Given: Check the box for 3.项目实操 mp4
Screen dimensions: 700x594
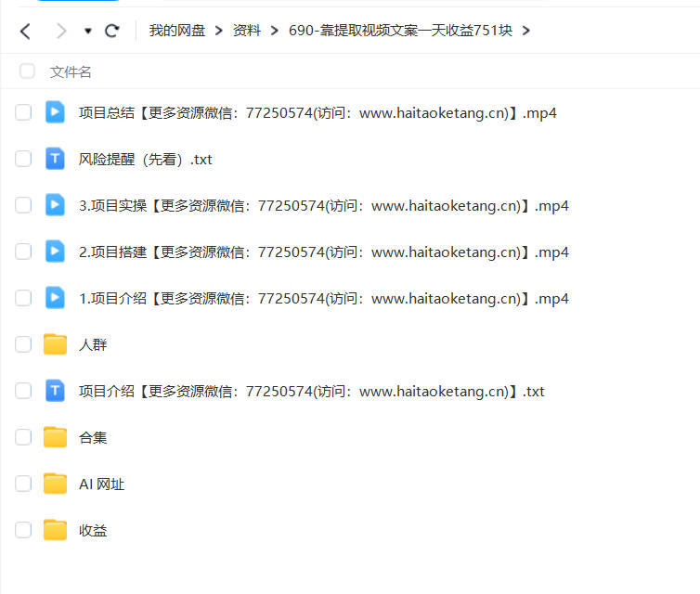Looking at the screenshot, I should (23, 205).
